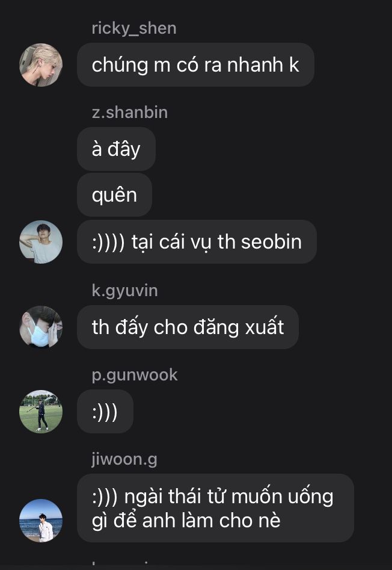The height and width of the screenshot is (570, 392).
Task: Tap z.shanbin's avatar beside the seobin message
Action: coord(41,242)
